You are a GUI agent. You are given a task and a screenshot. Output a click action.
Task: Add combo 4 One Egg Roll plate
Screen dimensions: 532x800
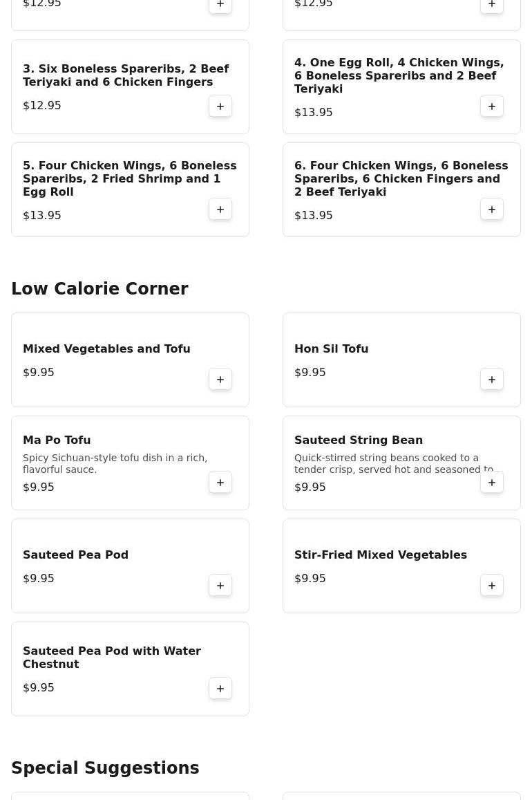492,106
